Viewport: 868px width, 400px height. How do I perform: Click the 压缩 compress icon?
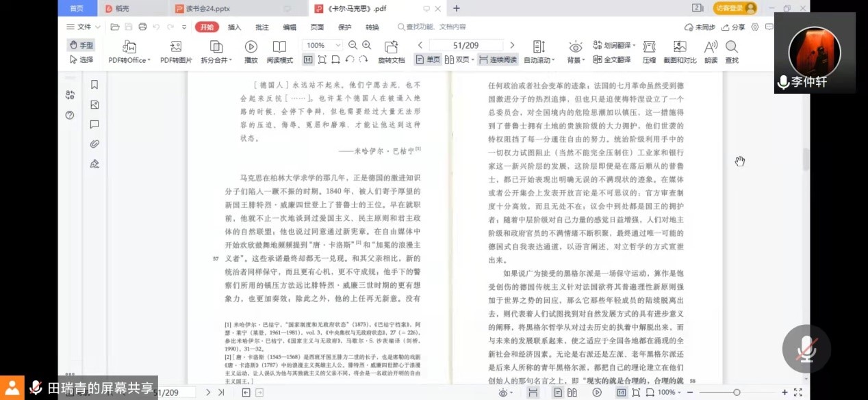[x=649, y=46]
